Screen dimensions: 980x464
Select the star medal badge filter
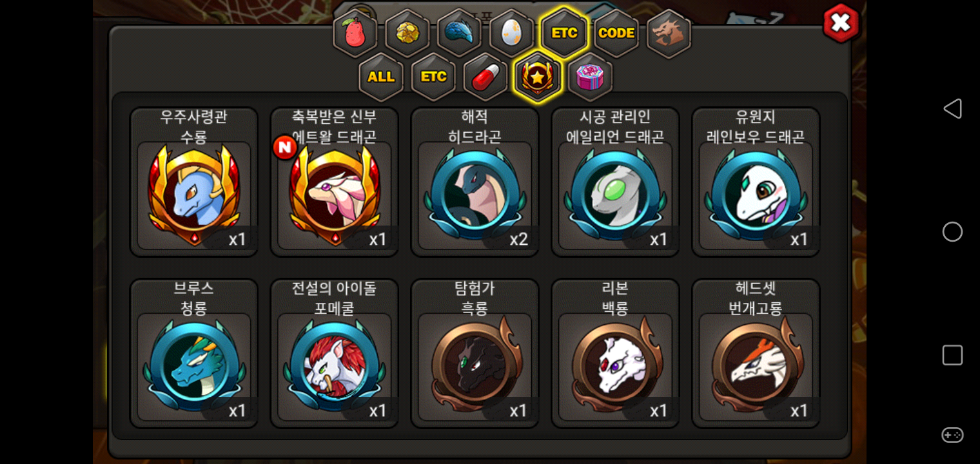point(538,77)
